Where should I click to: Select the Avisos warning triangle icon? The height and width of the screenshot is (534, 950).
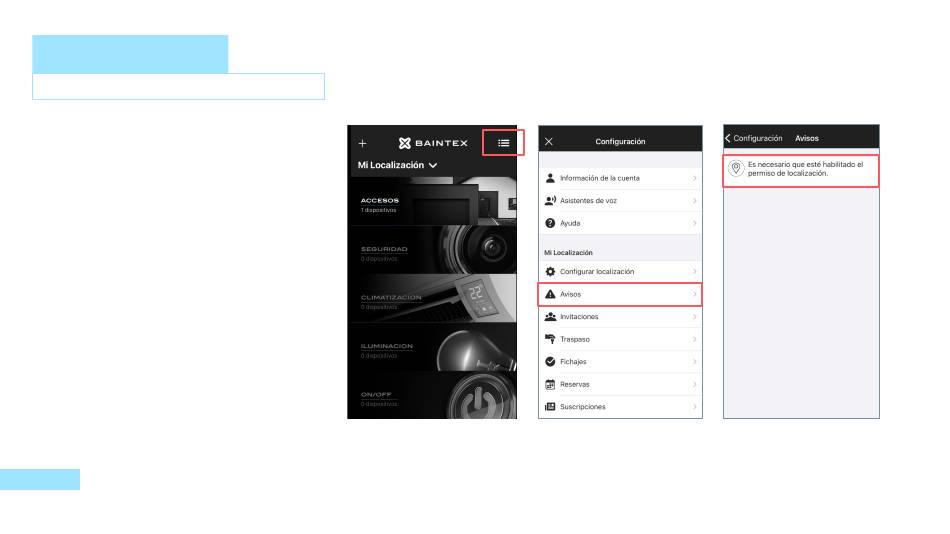click(550, 294)
